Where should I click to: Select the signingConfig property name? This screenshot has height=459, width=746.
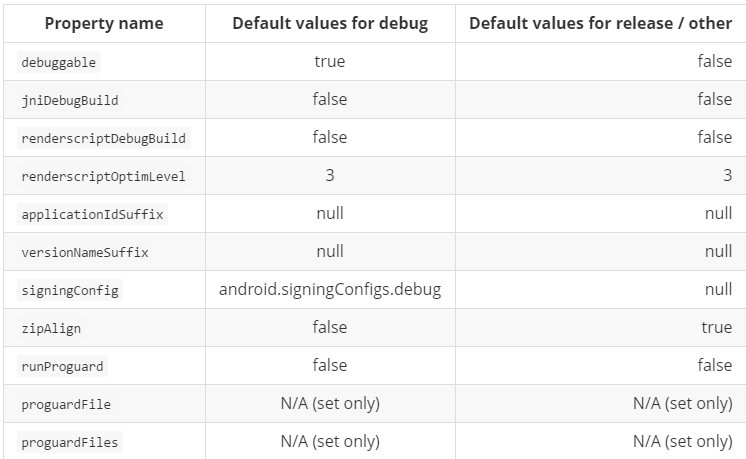point(70,290)
